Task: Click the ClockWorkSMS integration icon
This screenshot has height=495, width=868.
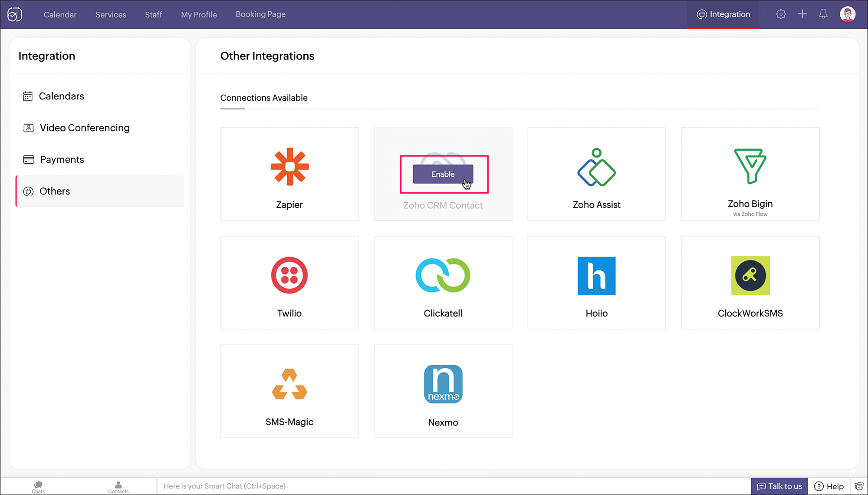Action: click(750, 275)
